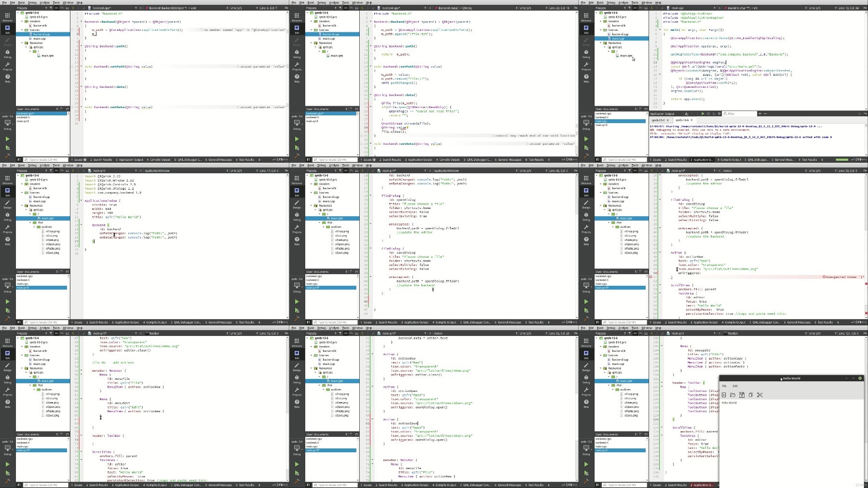868x488 pixels.
Task: Select Edit mode in the top-middle frame
Action: [x=297, y=29]
